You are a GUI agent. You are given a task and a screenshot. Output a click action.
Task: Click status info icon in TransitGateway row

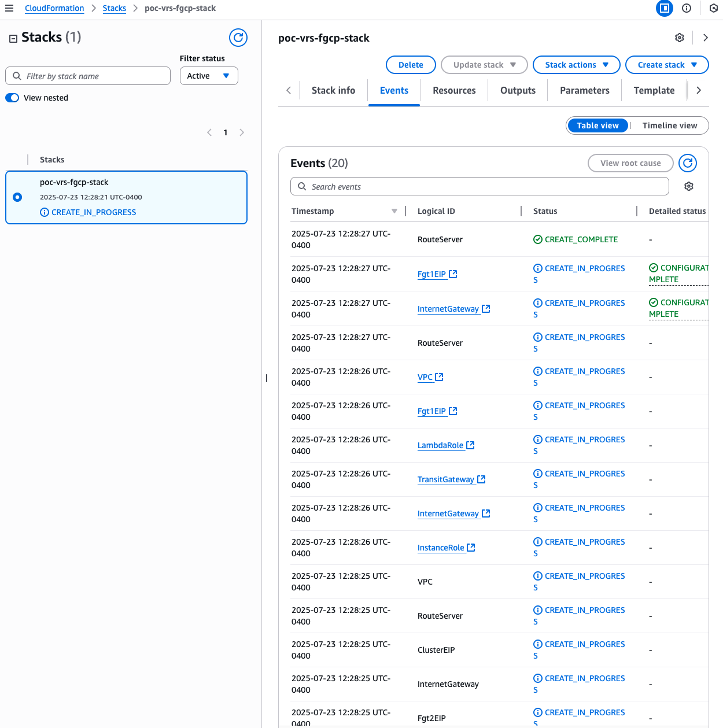pos(538,474)
